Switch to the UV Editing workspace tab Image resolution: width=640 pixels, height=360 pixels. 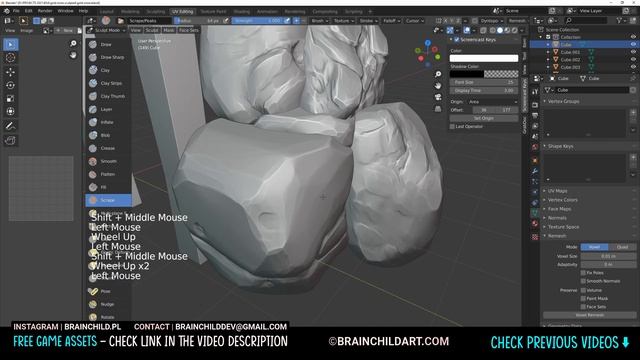click(x=182, y=12)
